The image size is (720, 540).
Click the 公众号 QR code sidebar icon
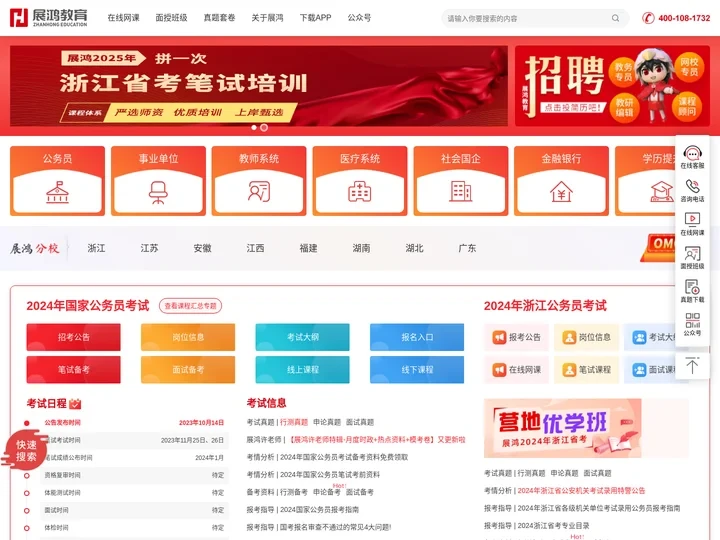click(x=692, y=320)
